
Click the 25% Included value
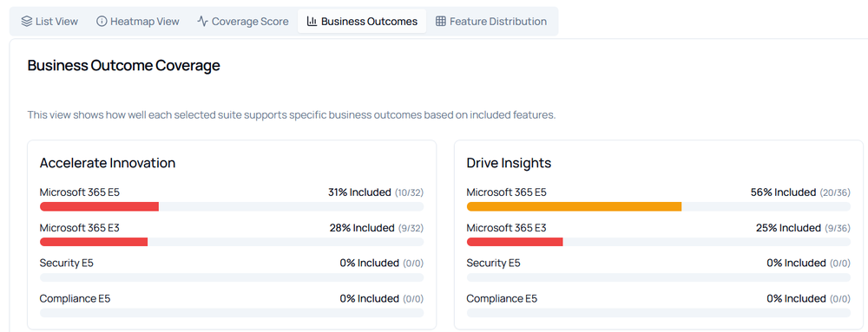pos(788,228)
